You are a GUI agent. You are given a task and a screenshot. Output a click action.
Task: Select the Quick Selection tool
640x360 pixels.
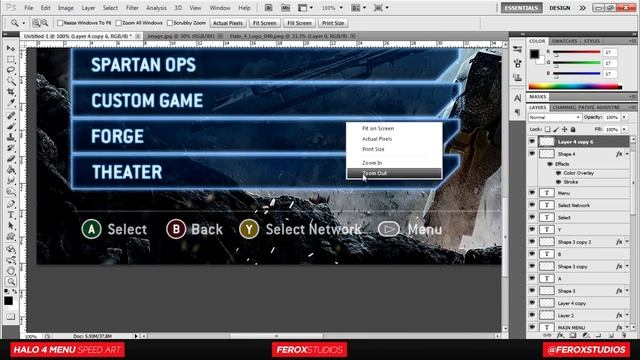click(11, 81)
